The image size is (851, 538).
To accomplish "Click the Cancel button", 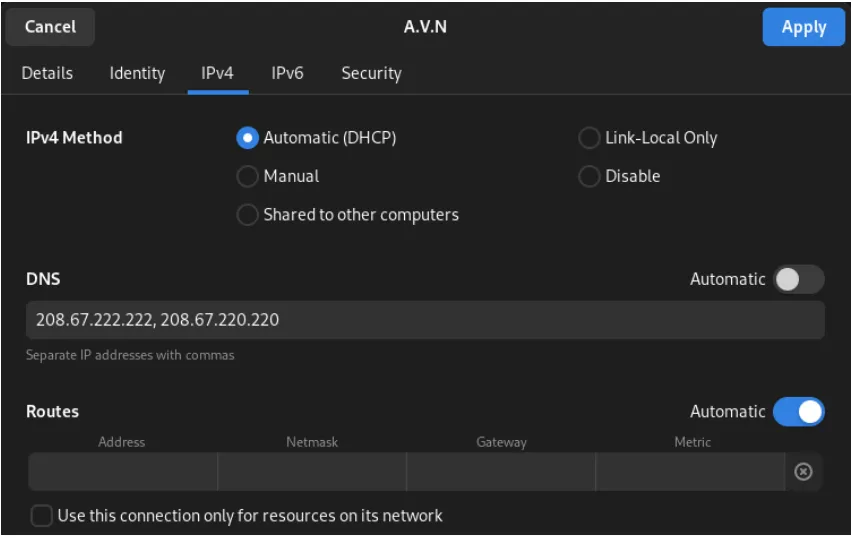I will [x=50, y=27].
